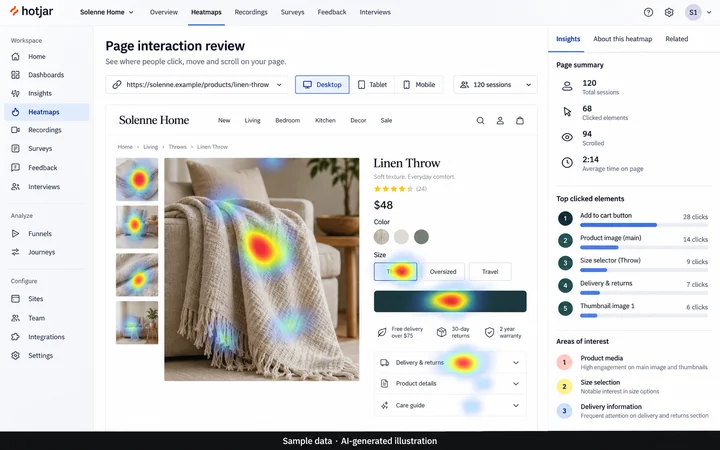Click the Funnels play-shaped icon
Image resolution: width=720 pixels, height=450 pixels.
coord(16,234)
